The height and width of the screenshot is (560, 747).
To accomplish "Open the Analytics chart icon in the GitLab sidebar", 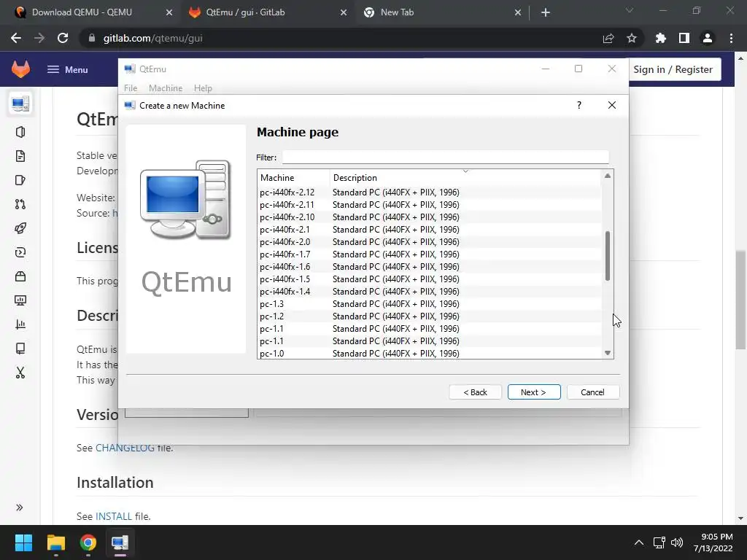I will pyautogui.click(x=20, y=324).
